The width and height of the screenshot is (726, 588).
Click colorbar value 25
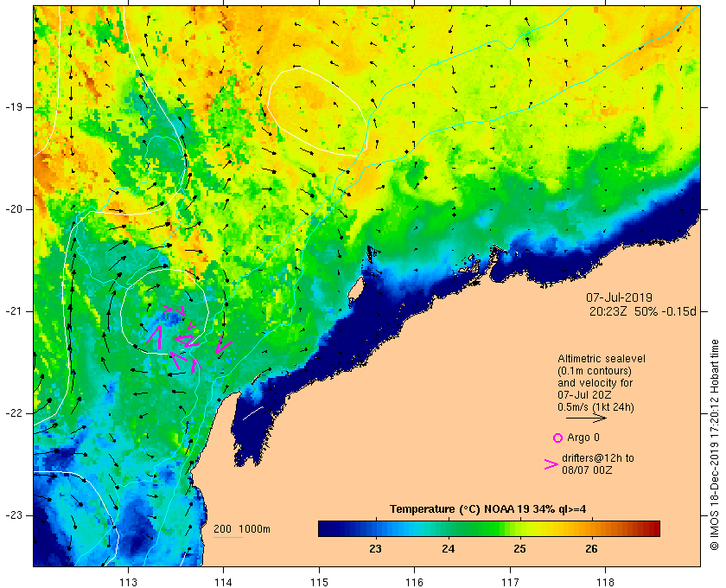(x=519, y=549)
